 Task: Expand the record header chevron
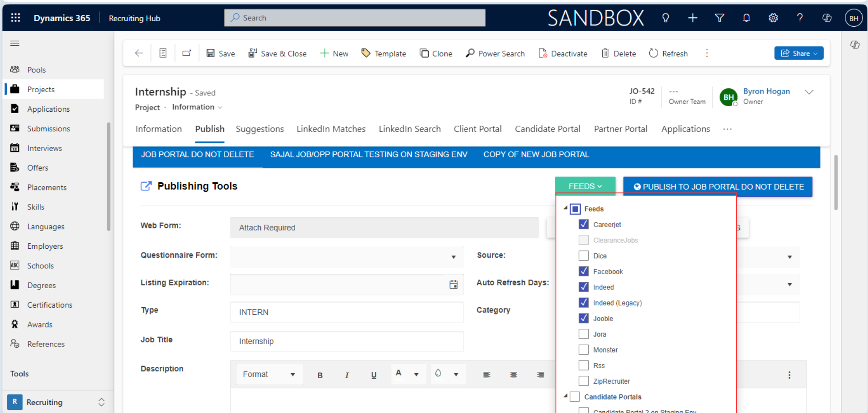[809, 92]
